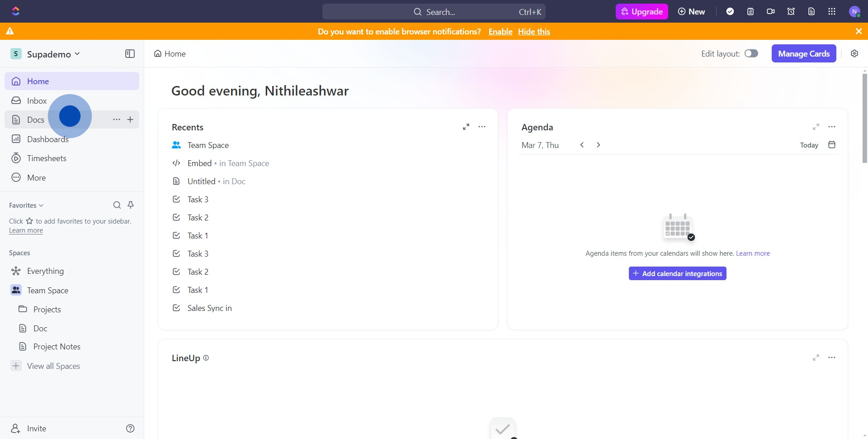The height and width of the screenshot is (439, 868).
Task: Open the apps grid icon
Action: (832, 11)
